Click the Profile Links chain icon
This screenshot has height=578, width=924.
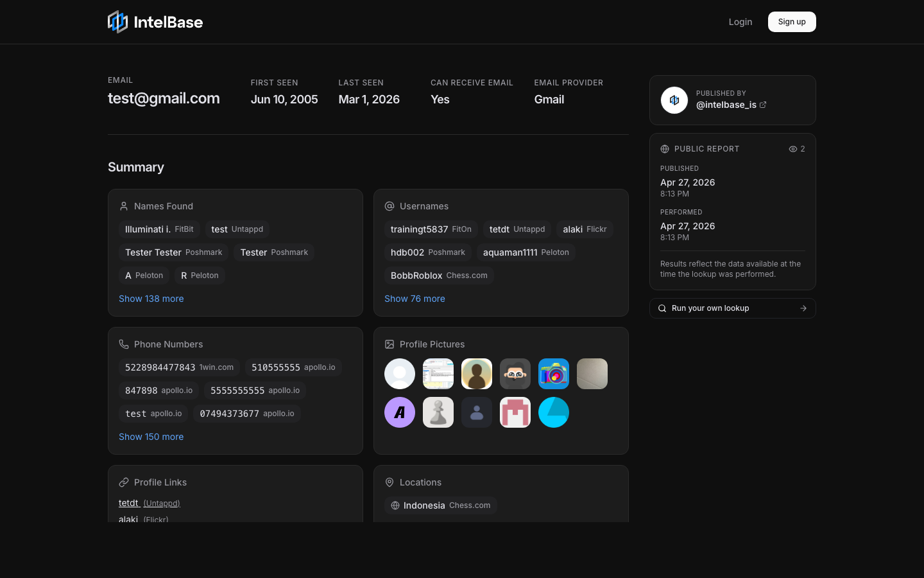124,482
